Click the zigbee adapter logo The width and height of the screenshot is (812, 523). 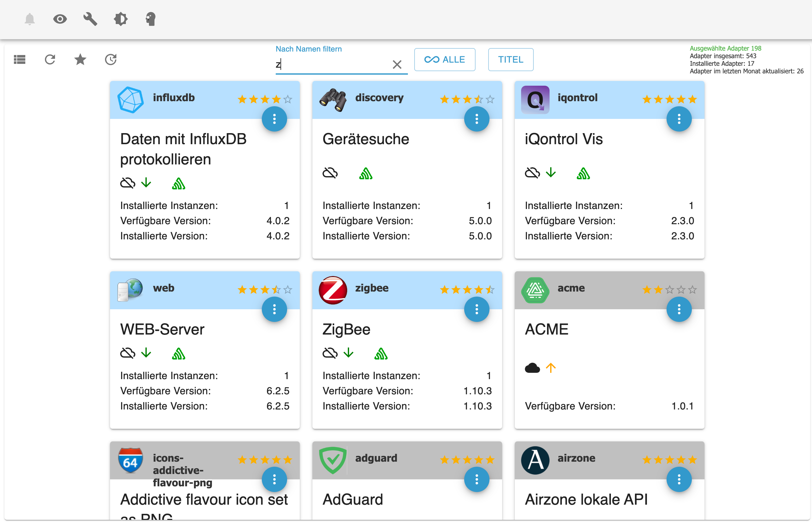click(x=333, y=290)
